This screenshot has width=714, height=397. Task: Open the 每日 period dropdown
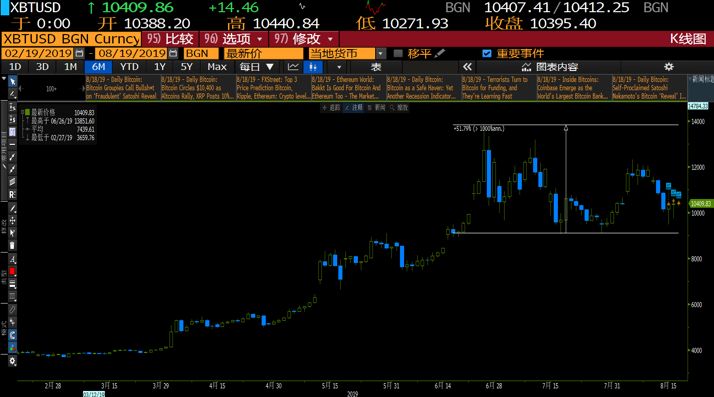coord(257,67)
